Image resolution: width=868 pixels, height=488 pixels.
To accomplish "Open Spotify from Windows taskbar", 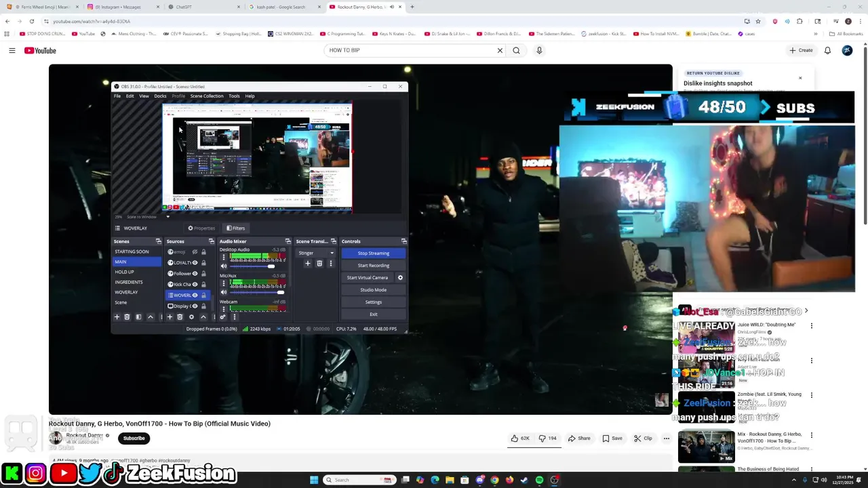I will coord(539,480).
